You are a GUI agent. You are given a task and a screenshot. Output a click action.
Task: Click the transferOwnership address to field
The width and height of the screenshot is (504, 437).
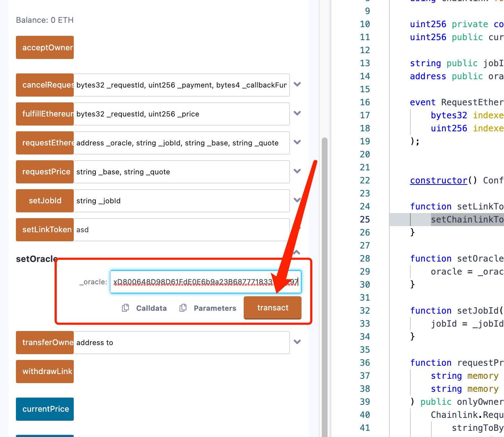181,343
